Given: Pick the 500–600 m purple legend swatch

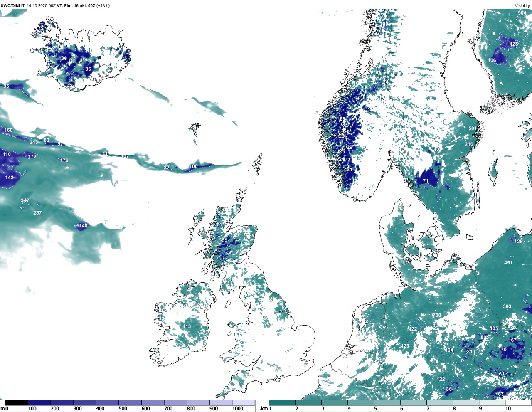Looking at the screenshot, I should point(130,403).
